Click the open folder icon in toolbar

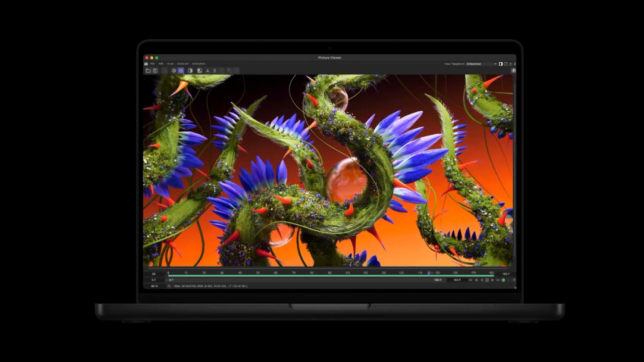[148, 71]
